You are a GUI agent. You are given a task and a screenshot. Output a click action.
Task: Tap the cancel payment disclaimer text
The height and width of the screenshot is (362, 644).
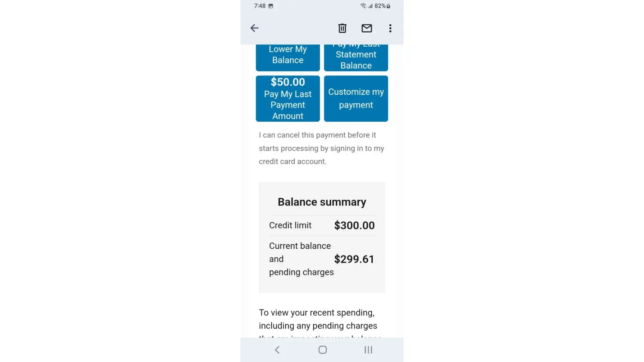tap(321, 148)
